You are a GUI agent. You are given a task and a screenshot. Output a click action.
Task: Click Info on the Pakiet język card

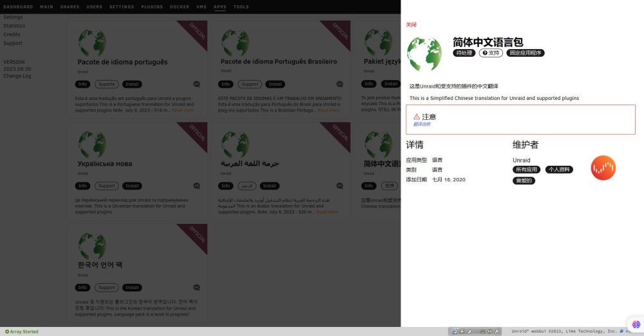pos(368,84)
